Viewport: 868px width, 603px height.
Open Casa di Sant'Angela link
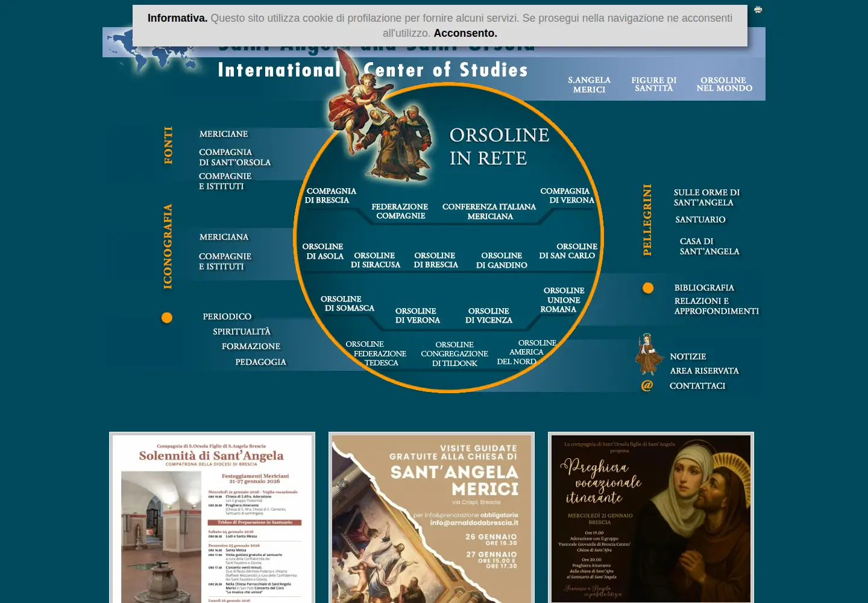[x=709, y=246]
